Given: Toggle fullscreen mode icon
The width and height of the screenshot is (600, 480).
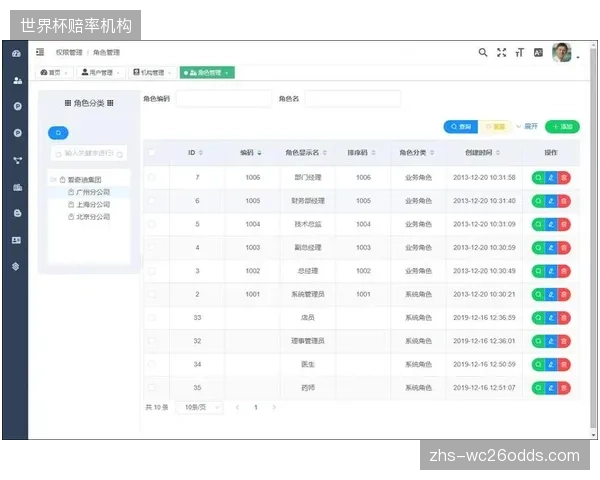Looking at the screenshot, I should [x=501, y=52].
